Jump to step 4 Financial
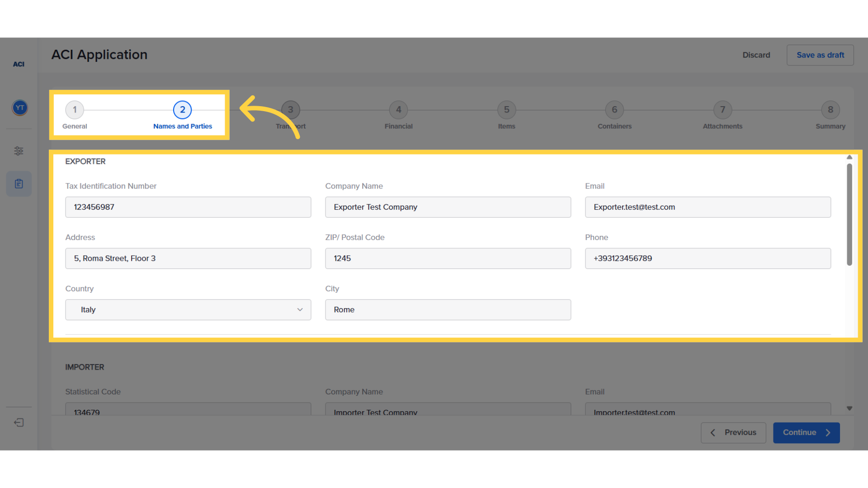This screenshot has width=868, height=488. [x=398, y=110]
